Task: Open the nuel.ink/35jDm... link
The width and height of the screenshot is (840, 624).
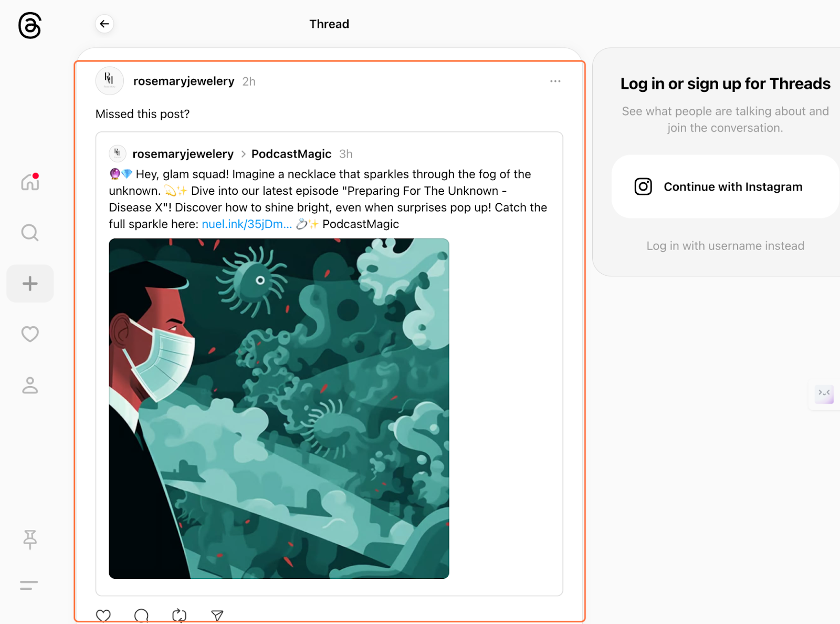Action: click(x=247, y=224)
